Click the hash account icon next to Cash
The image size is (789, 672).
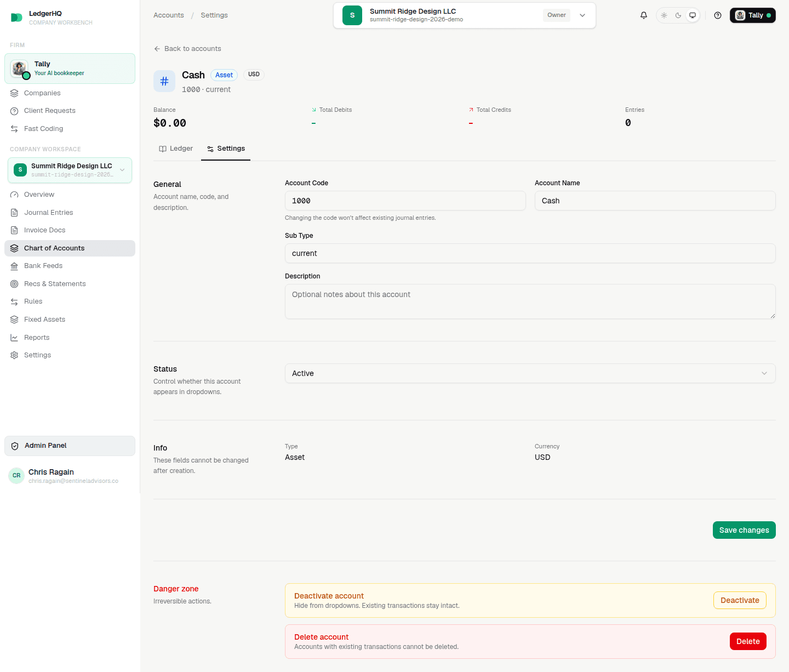(164, 82)
